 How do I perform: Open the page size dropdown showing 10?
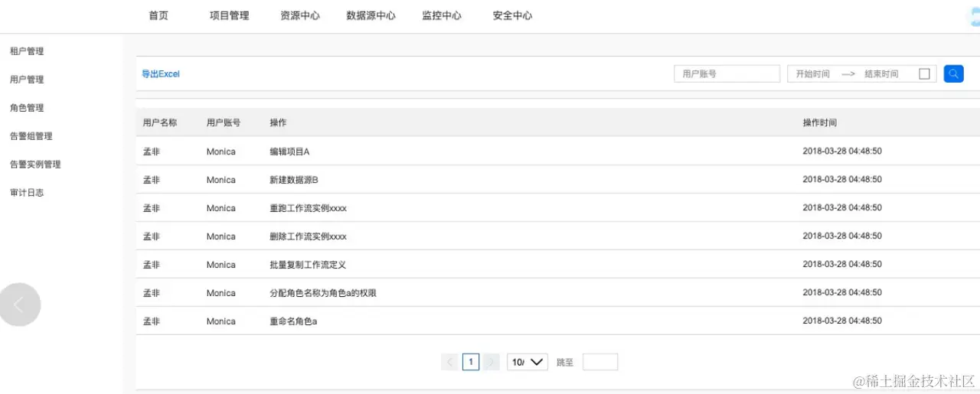528,362
